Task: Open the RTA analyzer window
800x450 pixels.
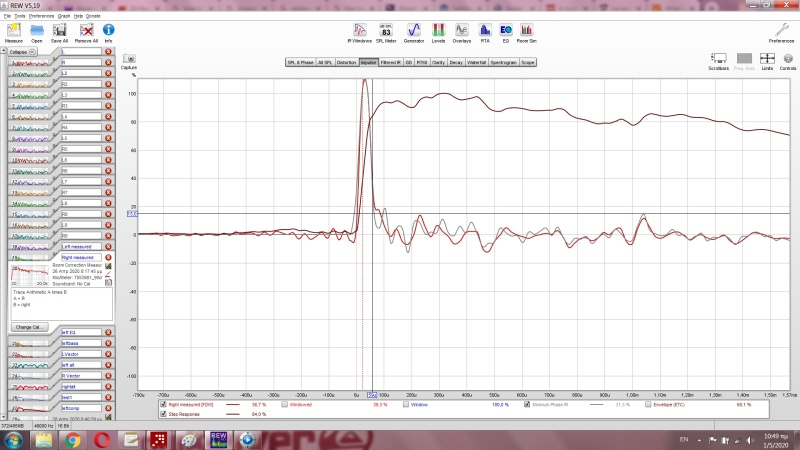Action: click(484, 31)
